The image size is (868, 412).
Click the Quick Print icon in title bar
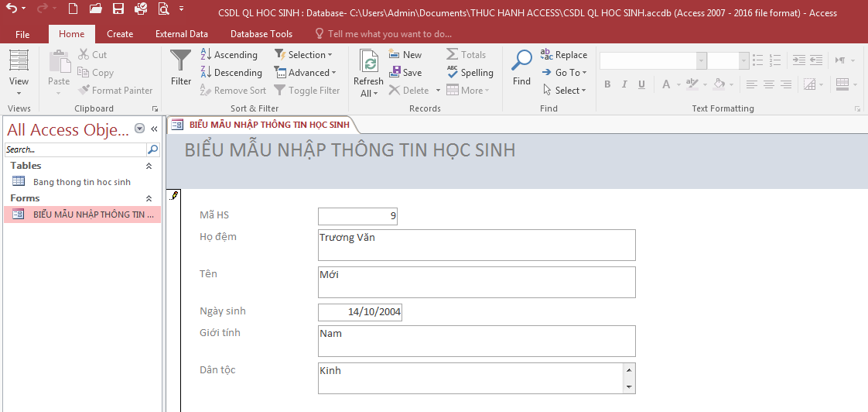[141, 9]
